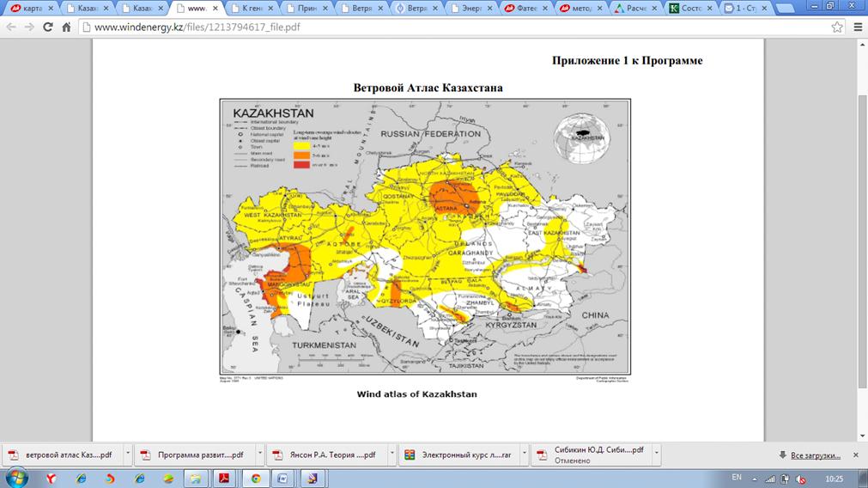Expand menu for Электронный курс rar download
Viewport: 868px width, 488px height.
point(524,454)
